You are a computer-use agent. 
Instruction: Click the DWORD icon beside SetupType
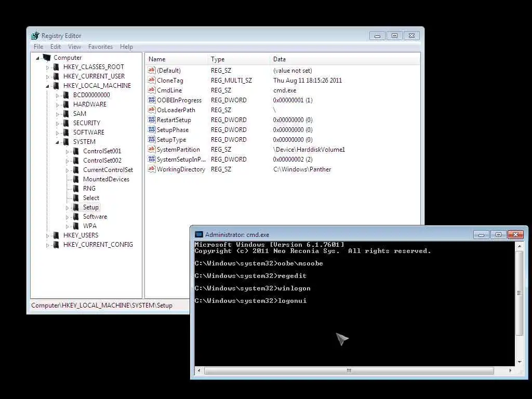coord(152,139)
